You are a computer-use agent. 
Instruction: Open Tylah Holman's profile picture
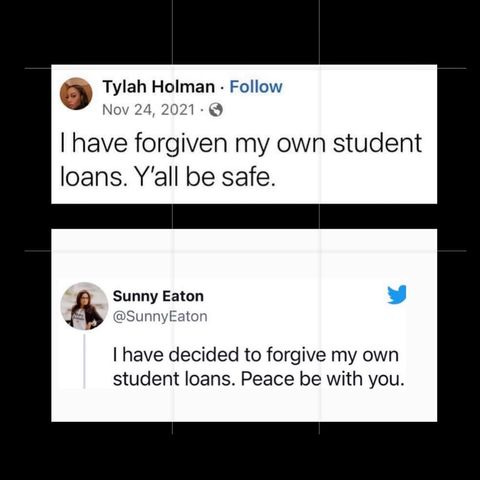pyautogui.click(x=76, y=94)
